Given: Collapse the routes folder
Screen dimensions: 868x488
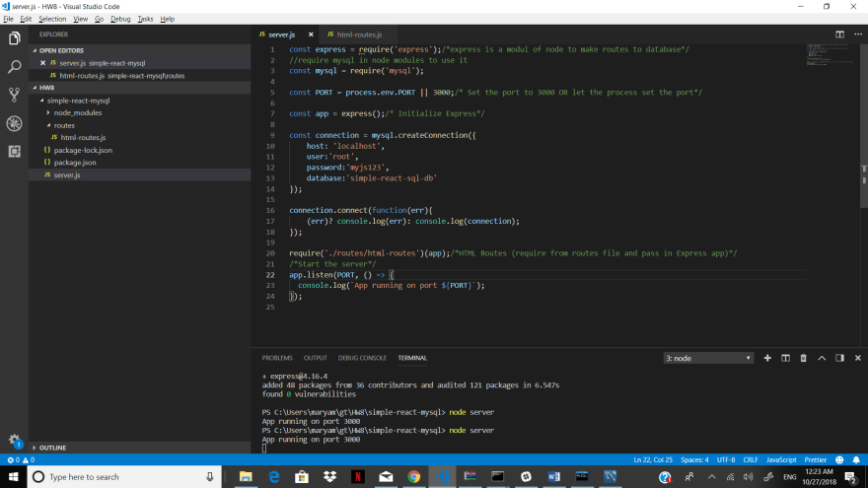Looking at the screenshot, I should 48,125.
